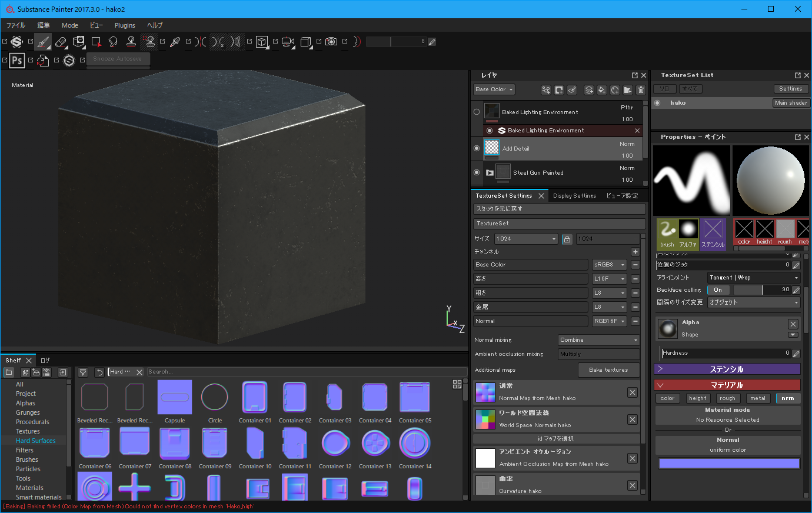Image resolution: width=812 pixels, height=513 pixels.
Task: Open the texture size 1024 dropdown
Action: [526, 239]
